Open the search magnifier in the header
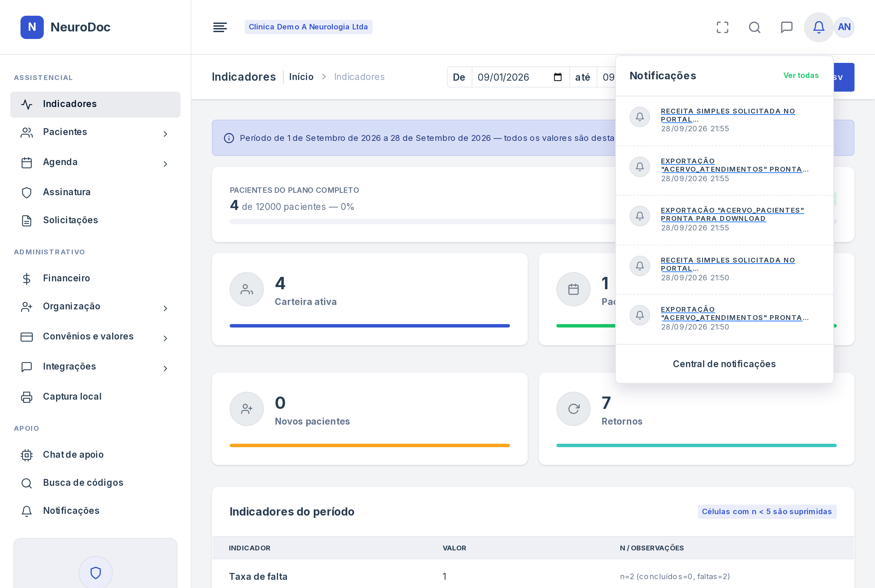Screen dimensions: 875x588 tap(754, 27)
